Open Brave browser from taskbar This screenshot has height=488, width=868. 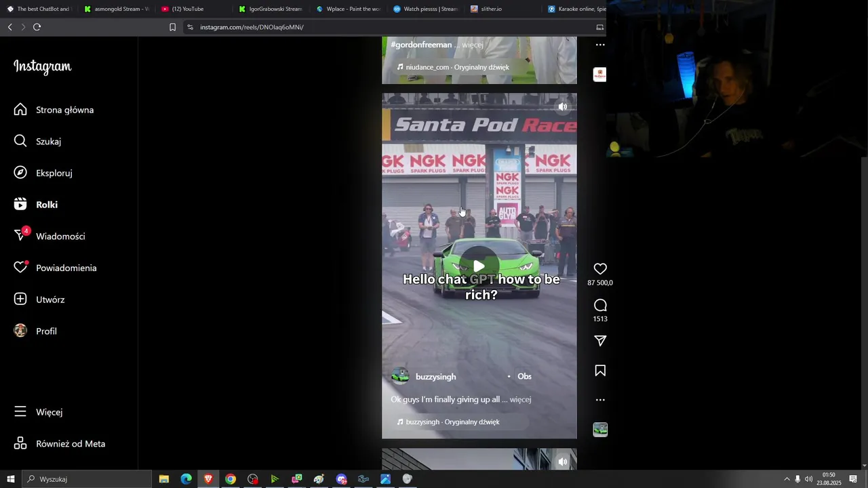click(208, 479)
